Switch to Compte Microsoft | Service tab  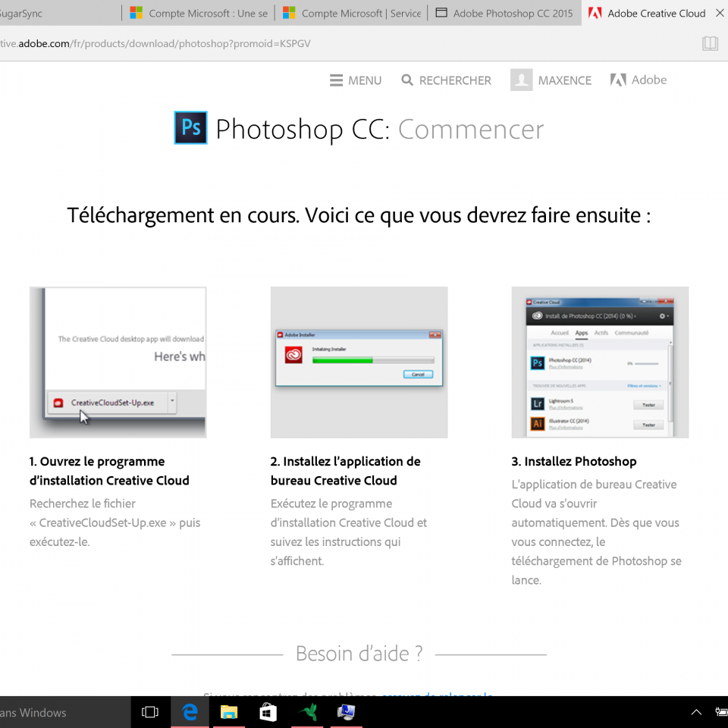(351, 13)
